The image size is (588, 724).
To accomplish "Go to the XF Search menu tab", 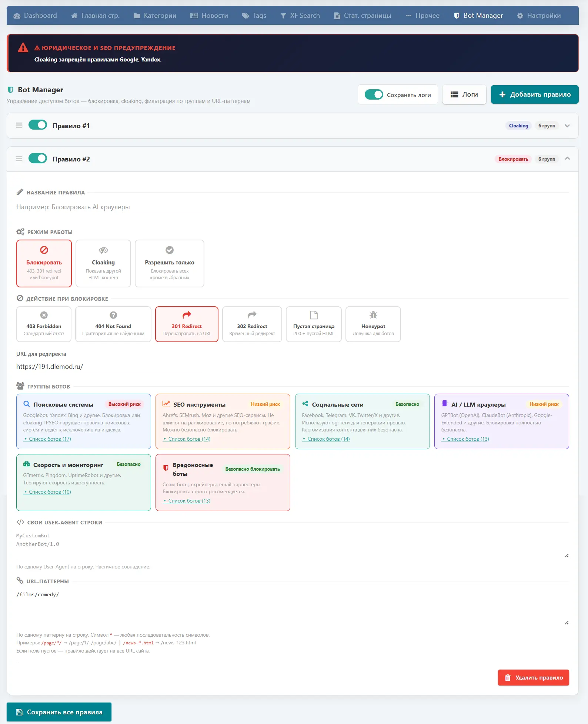I will 300,16.
